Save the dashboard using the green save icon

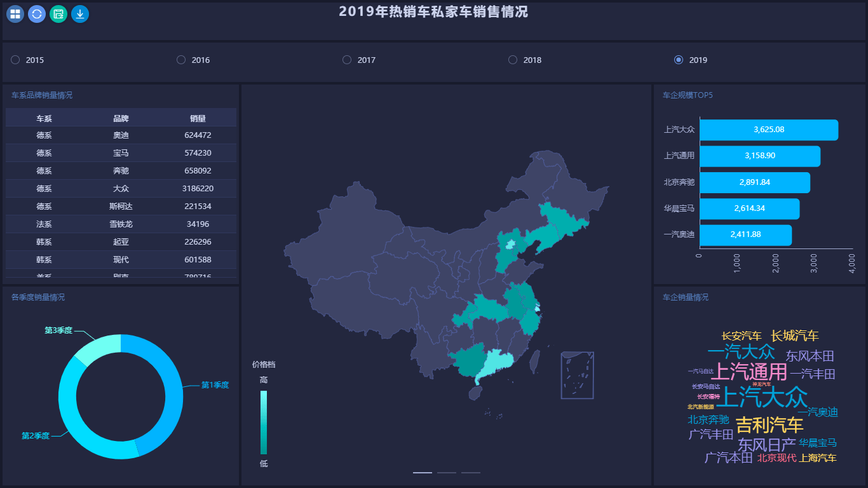[58, 13]
